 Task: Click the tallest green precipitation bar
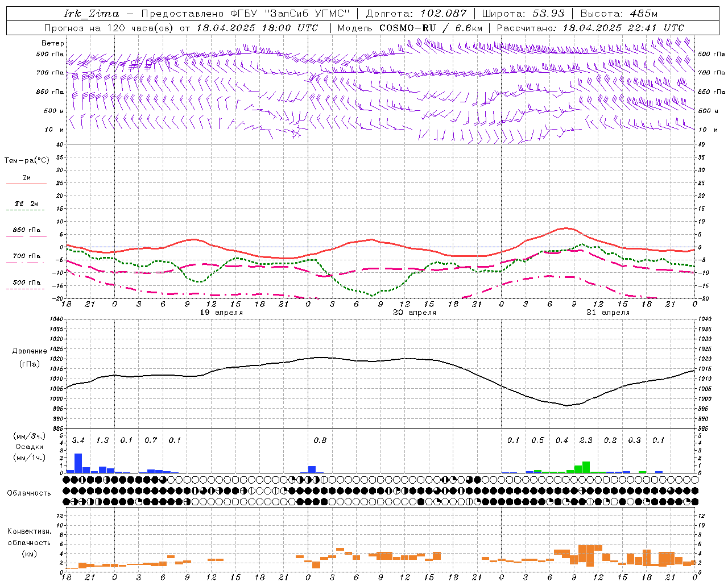(x=586, y=467)
